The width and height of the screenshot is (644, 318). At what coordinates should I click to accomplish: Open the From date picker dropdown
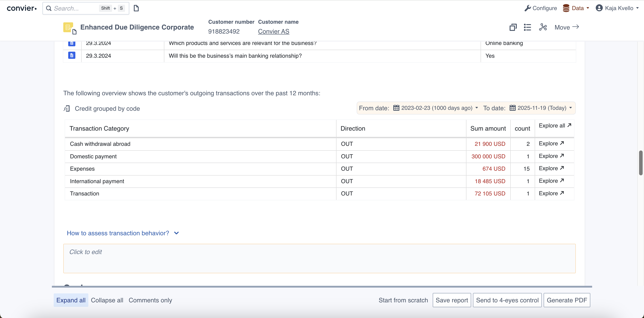[436, 108]
